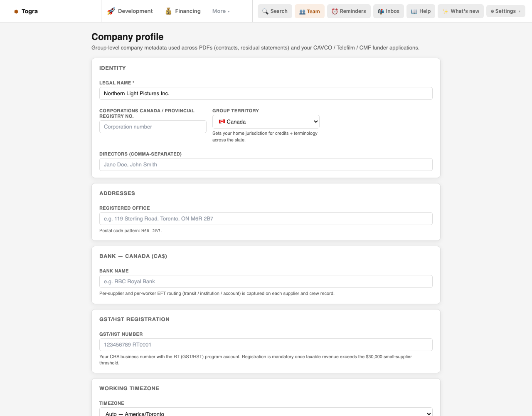Select the Directors input field
Viewport: 532px width, 416px height.
coord(266,165)
